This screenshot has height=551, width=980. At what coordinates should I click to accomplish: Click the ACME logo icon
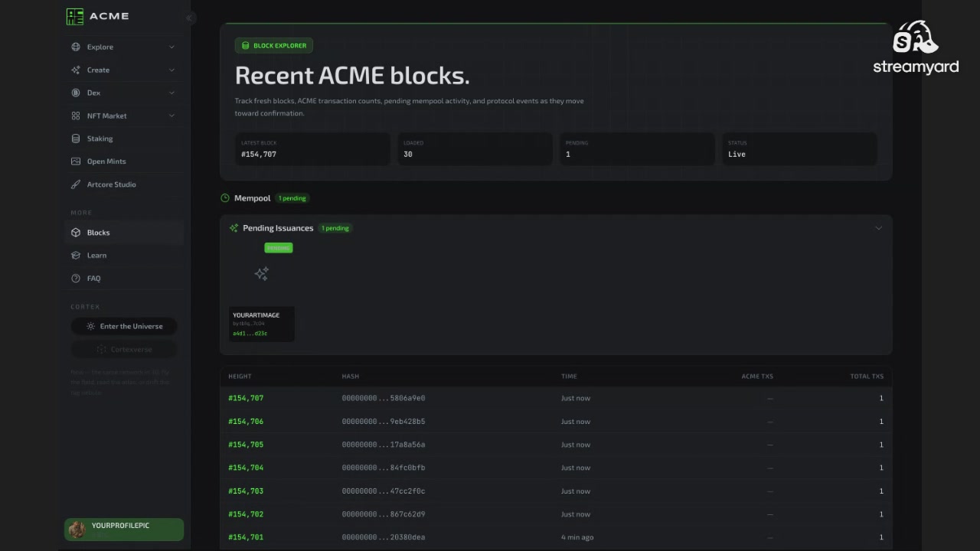(74, 16)
